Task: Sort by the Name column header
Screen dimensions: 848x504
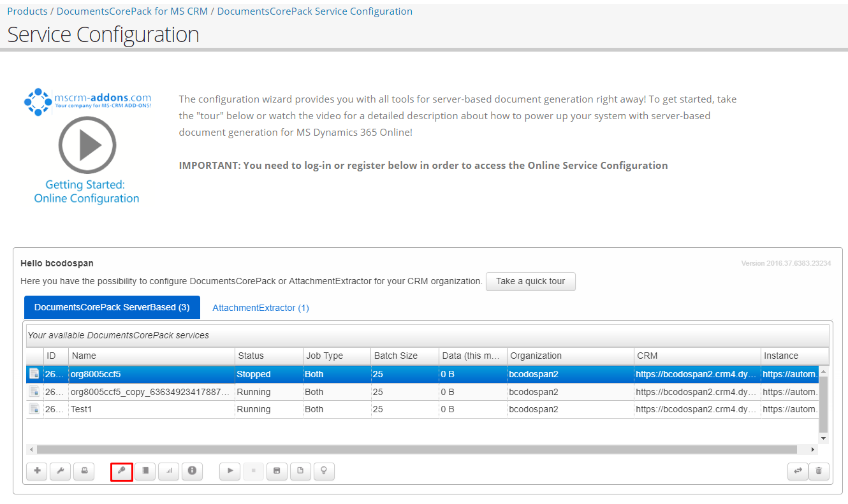Action: coord(152,356)
